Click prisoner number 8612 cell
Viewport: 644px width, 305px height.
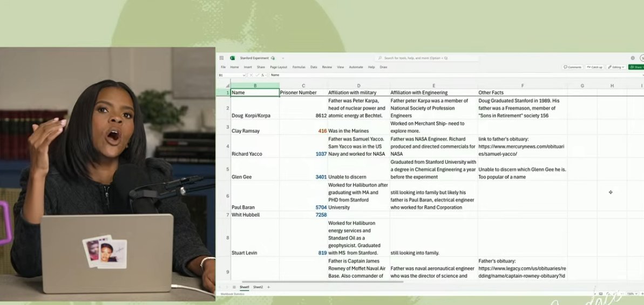303,108
